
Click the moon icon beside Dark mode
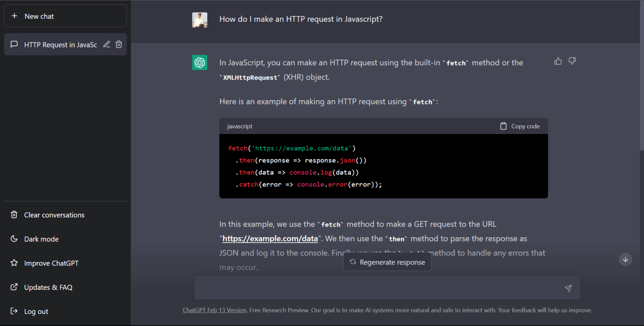click(x=14, y=239)
